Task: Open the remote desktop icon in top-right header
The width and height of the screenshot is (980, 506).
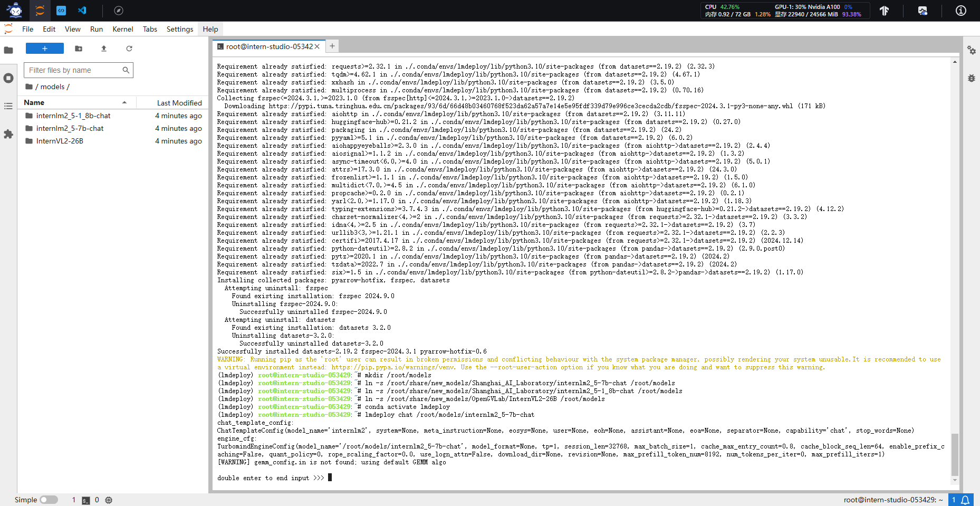Action: pos(923,11)
